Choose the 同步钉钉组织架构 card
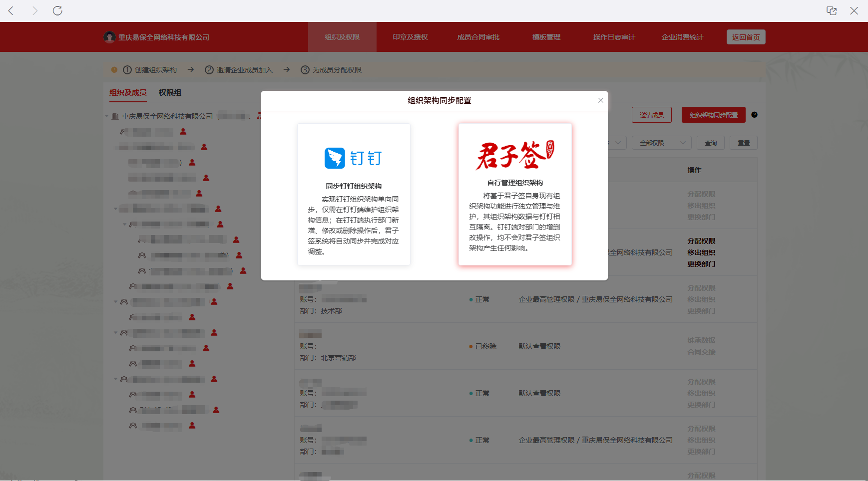Viewport: 868px width, 481px height. coord(354,195)
